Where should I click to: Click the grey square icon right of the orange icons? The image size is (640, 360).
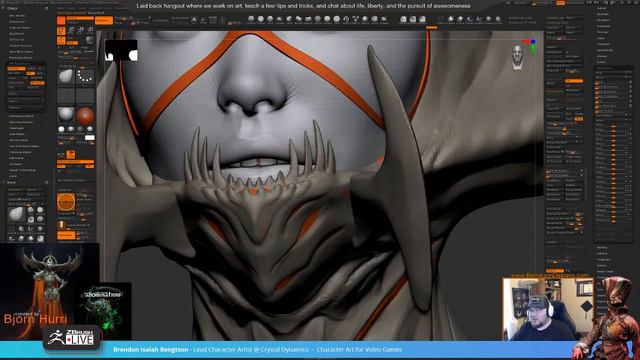[89, 40]
